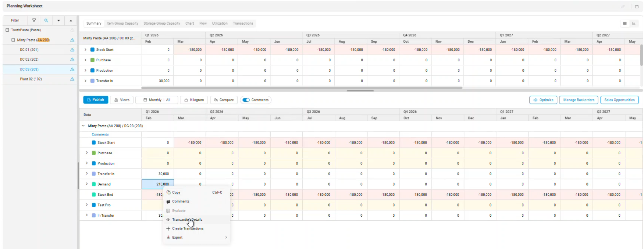Switch to the table grid view icon

[625, 24]
